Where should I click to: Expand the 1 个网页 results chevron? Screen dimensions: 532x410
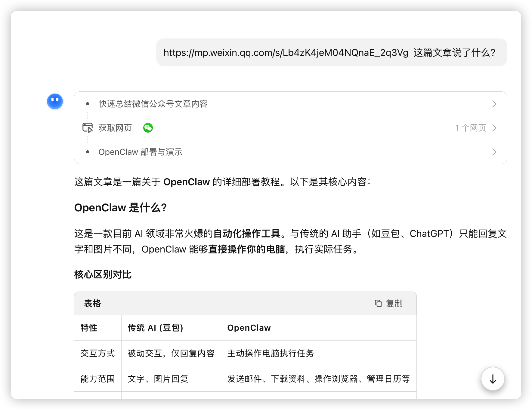(x=494, y=128)
